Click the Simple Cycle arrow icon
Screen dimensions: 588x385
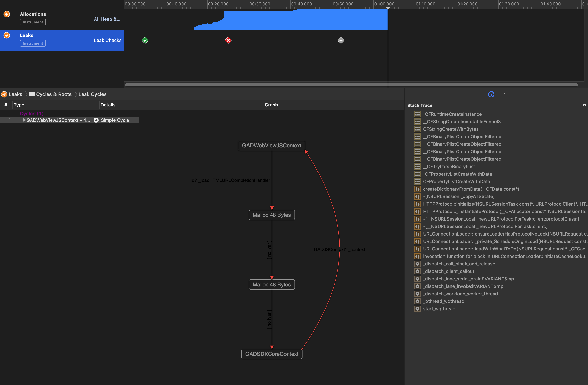pyautogui.click(x=96, y=120)
